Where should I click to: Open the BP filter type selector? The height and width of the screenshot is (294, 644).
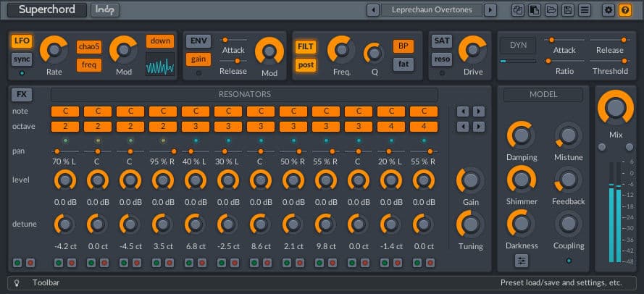[x=403, y=46]
